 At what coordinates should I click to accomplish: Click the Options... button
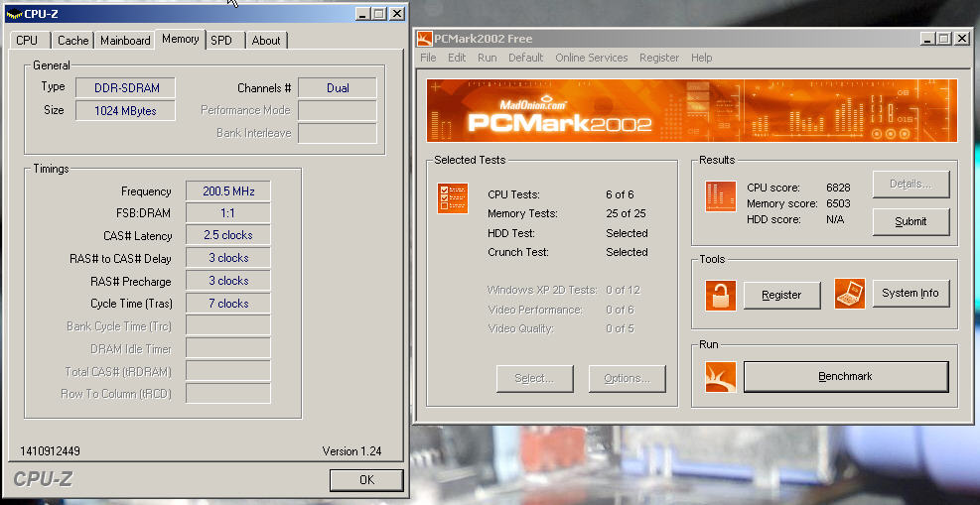(x=627, y=378)
